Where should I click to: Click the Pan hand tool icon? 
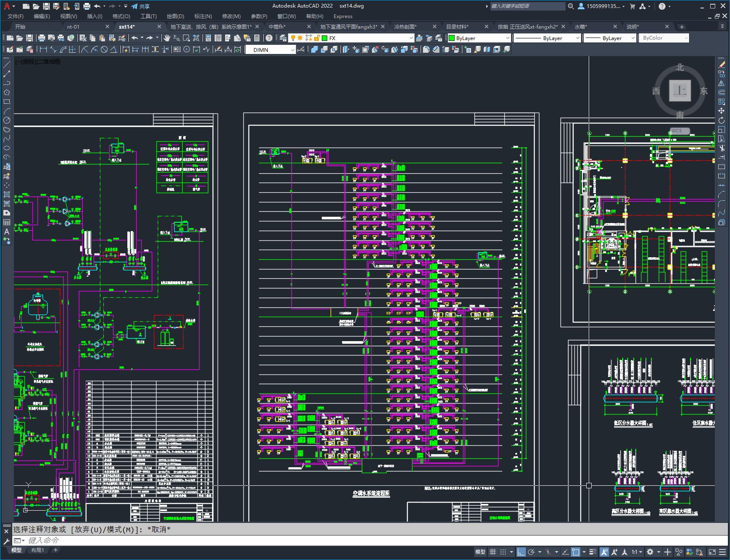(167, 38)
